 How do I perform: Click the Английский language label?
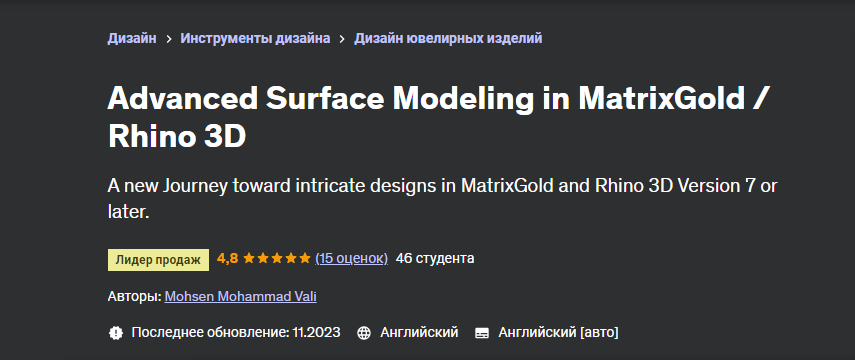click(x=419, y=332)
